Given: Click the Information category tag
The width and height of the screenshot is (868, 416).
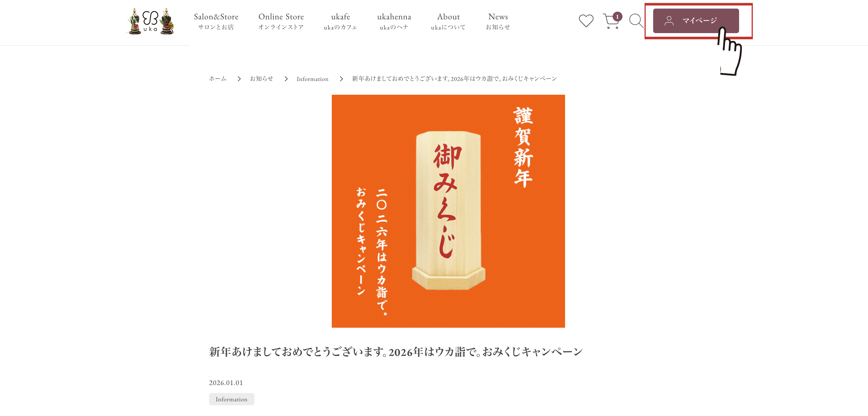Looking at the screenshot, I should click(x=231, y=399).
